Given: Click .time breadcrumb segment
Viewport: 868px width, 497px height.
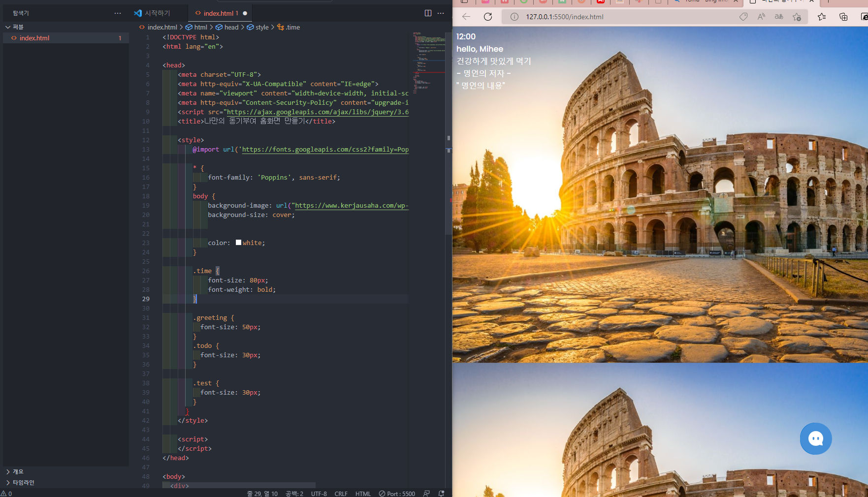Looking at the screenshot, I should coord(289,28).
